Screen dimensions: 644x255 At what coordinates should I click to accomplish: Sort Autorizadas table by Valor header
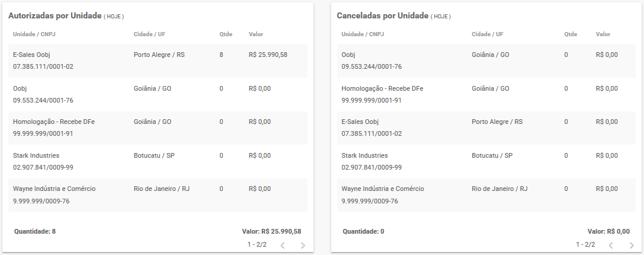coord(256,34)
